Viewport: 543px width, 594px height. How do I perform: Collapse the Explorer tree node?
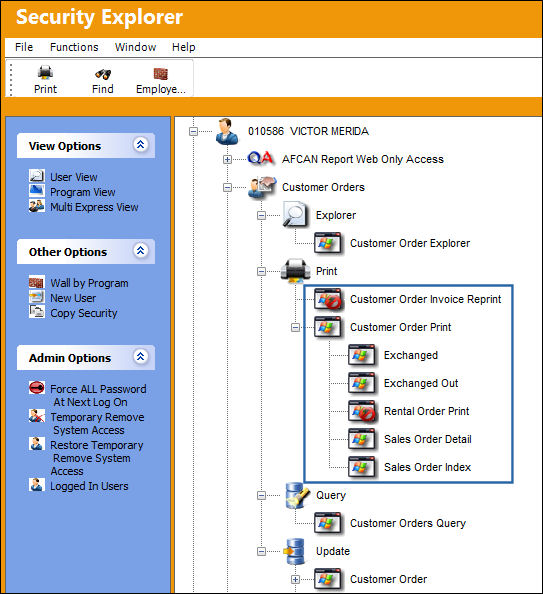click(x=261, y=216)
